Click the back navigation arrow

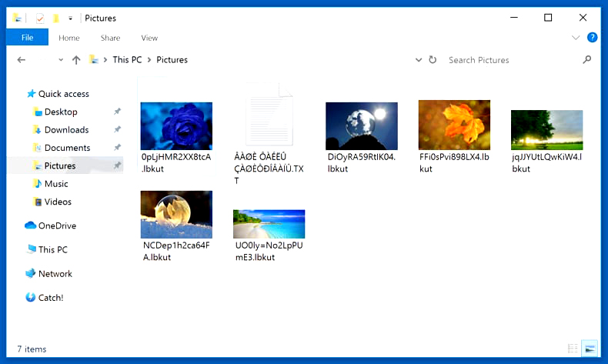pyautogui.click(x=22, y=60)
